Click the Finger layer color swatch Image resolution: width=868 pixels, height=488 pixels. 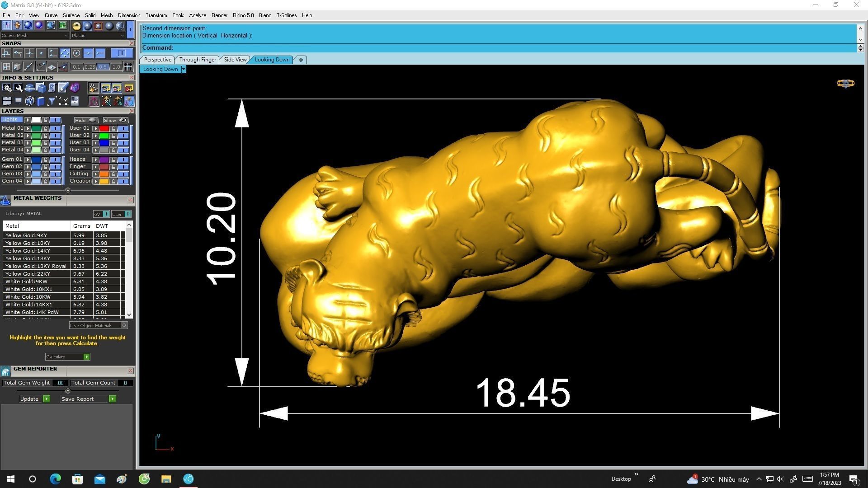tap(104, 167)
